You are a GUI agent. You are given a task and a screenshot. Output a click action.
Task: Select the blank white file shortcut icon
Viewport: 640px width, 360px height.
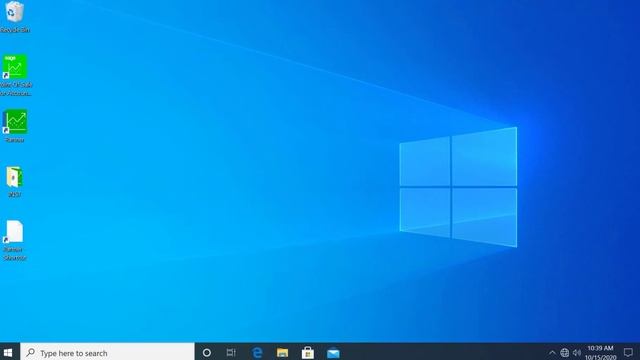[x=14, y=231]
